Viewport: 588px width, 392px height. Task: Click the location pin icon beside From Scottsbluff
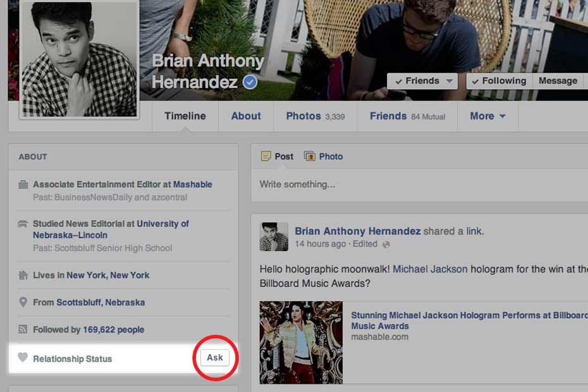tap(23, 302)
